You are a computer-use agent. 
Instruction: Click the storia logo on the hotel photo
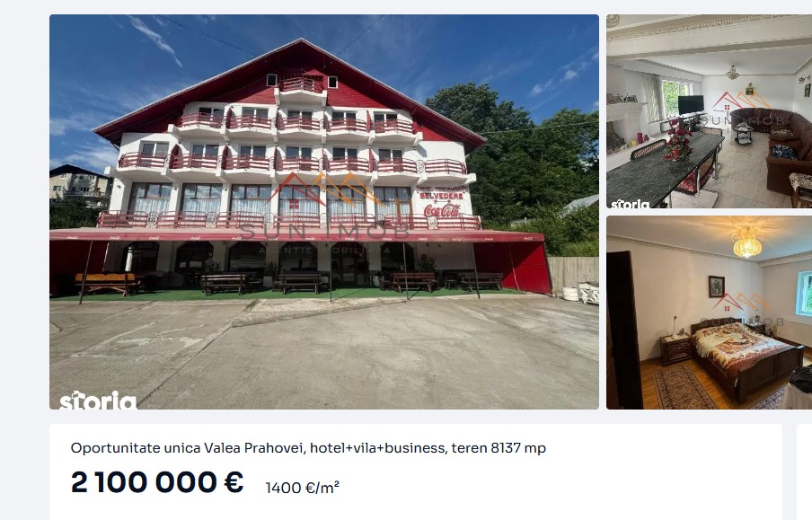click(x=98, y=401)
